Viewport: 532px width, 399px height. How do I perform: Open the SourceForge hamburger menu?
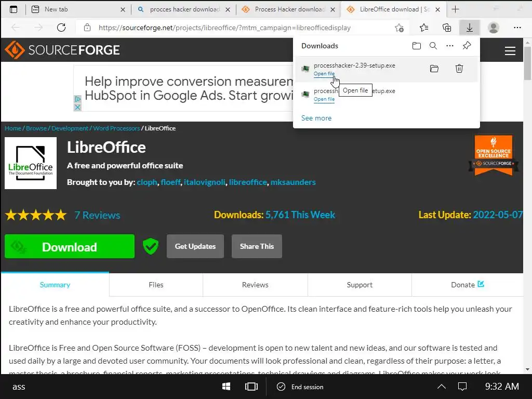click(x=510, y=51)
